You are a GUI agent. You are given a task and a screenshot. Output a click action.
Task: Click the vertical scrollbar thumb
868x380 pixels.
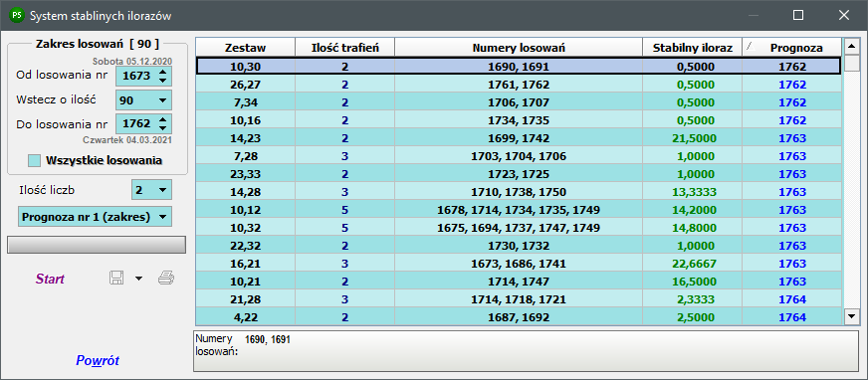851,65
